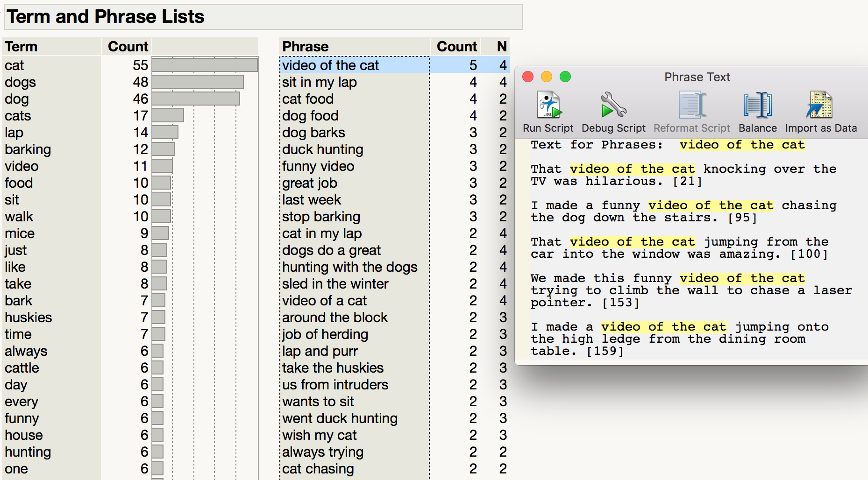This screenshot has height=480, width=868.
Task: Click the N column header
Action: coord(502,47)
